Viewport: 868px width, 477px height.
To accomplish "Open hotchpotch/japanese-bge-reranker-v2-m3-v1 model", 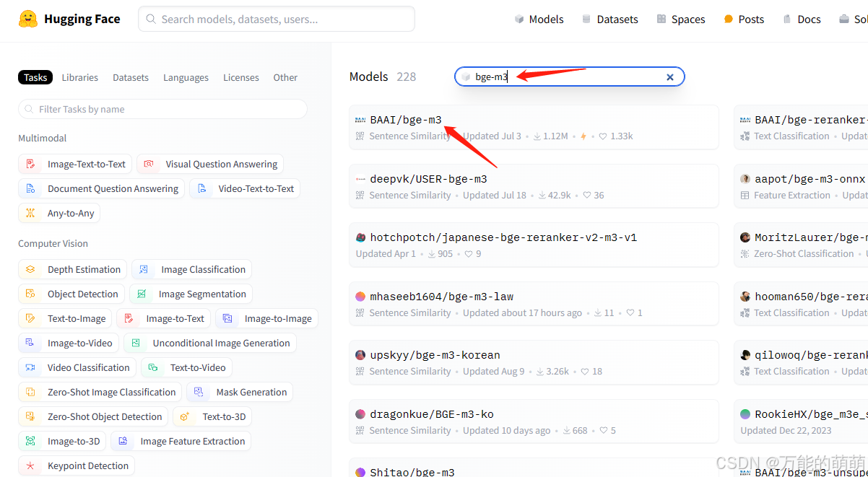I will click(534, 245).
